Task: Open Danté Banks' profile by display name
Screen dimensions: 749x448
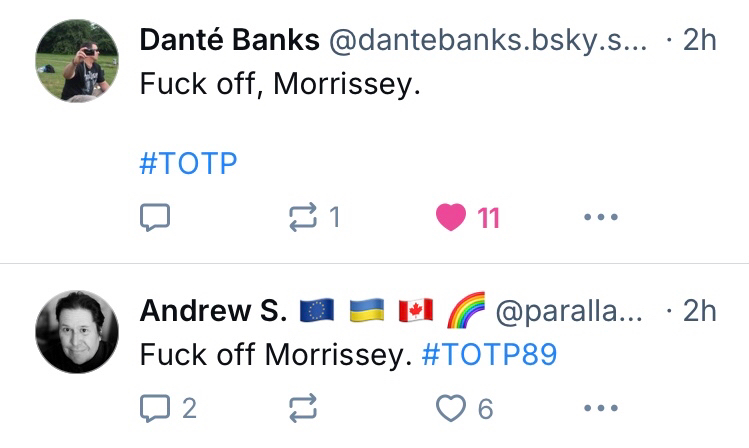Action: 230,39
